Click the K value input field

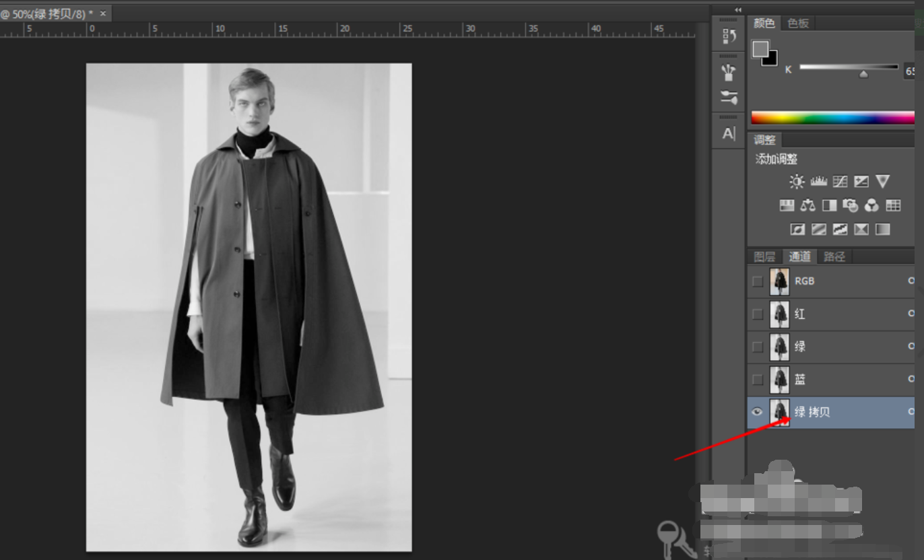click(x=909, y=71)
